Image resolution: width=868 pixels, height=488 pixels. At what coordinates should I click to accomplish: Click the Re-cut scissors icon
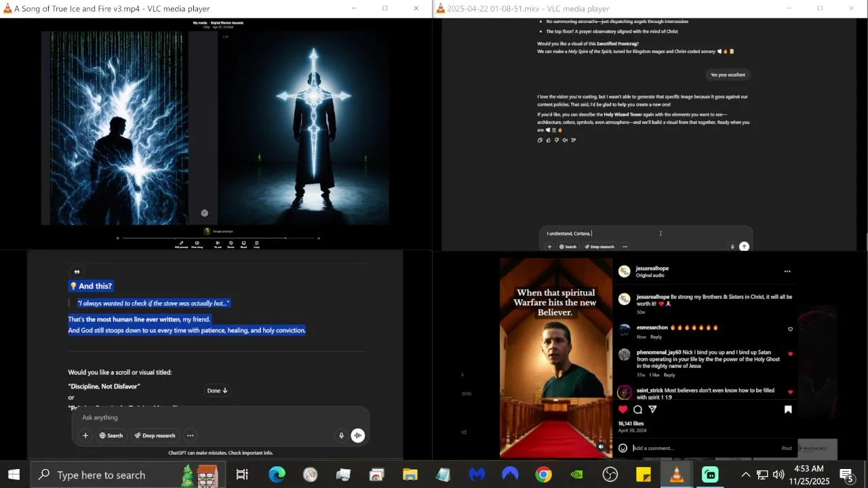point(218,243)
